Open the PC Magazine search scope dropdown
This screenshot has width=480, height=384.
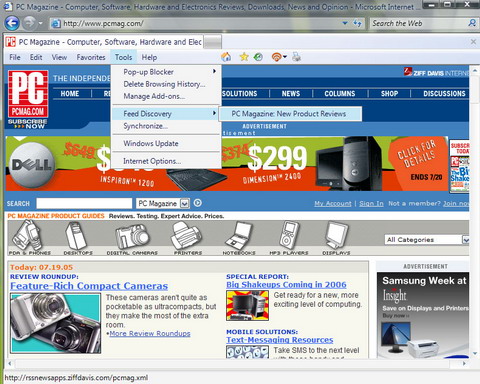coord(184,203)
